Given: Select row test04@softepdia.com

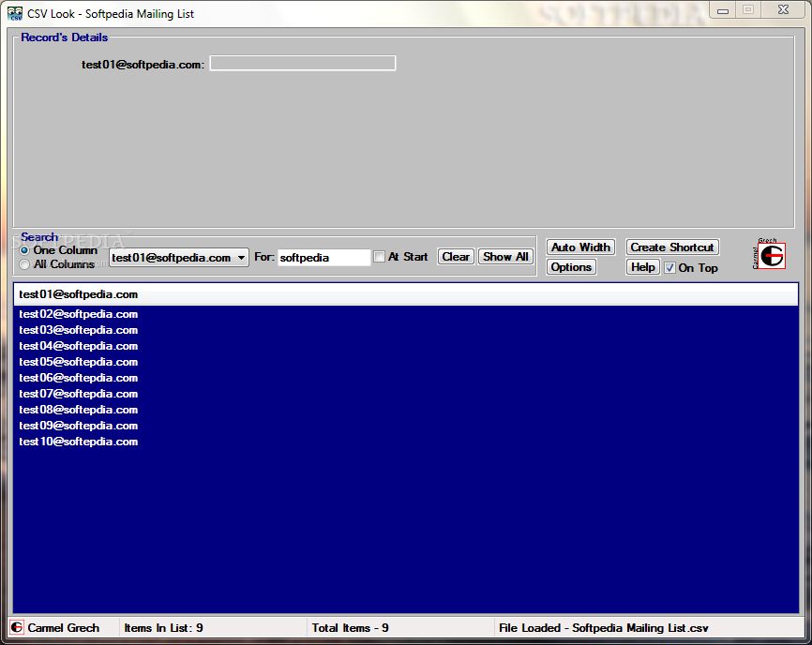Looking at the screenshot, I should [x=405, y=346].
